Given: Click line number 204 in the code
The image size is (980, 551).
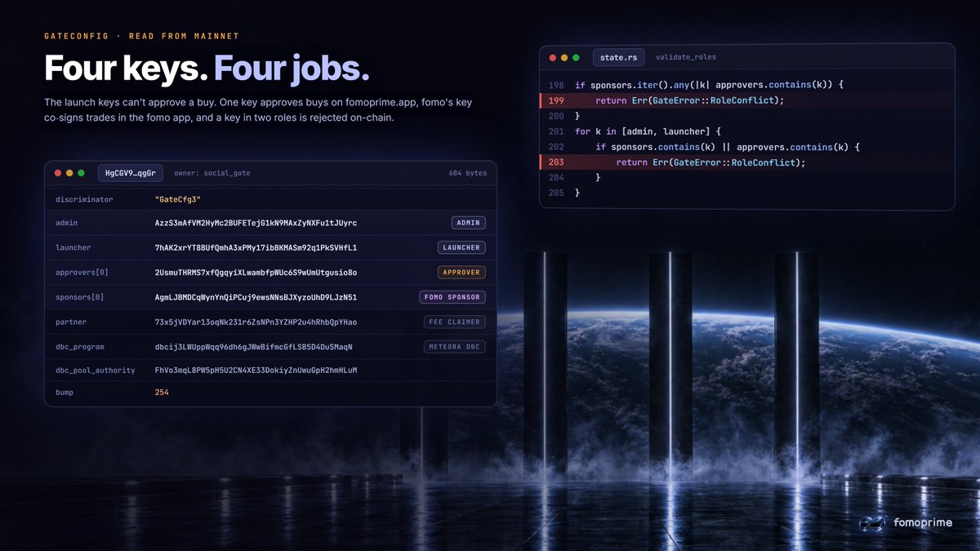Looking at the screenshot, I should click(x=556, y=177).
